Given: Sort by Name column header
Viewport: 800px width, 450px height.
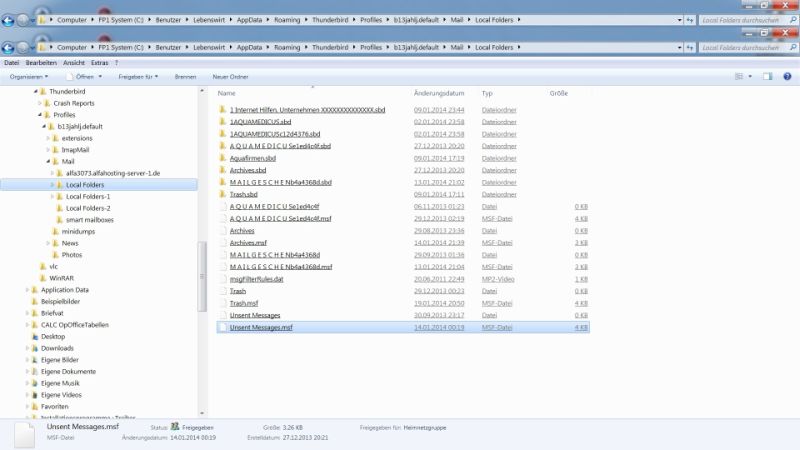Looking at the screenshot, I should [227, 93].
